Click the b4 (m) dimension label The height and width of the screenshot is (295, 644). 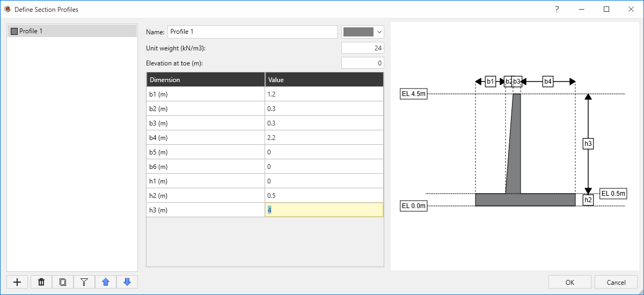pos(159,138)
